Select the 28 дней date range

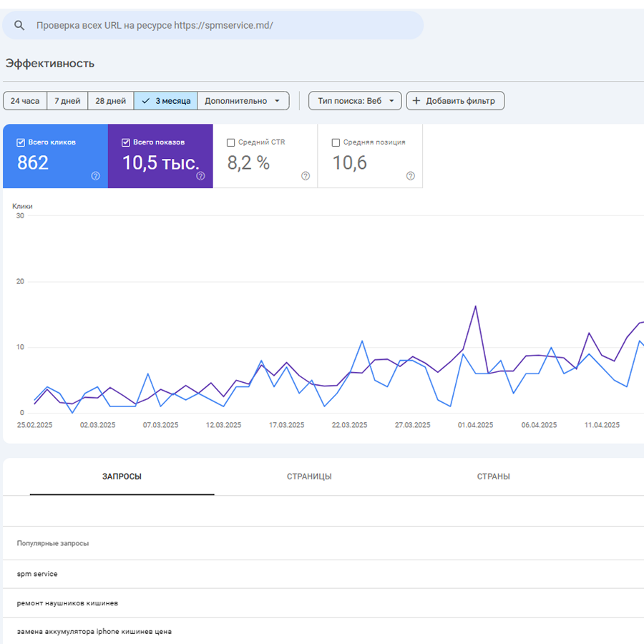[x=111, y=101]
